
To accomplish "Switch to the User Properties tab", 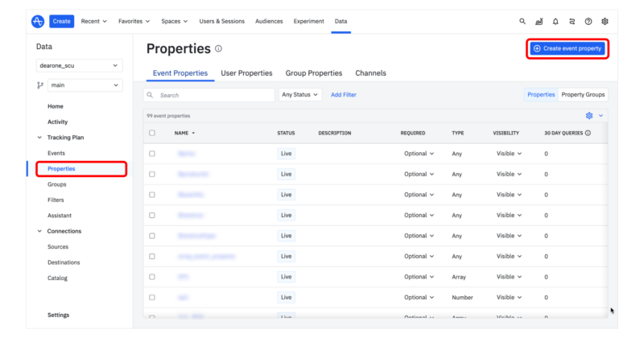I will click(x=246, y=73).
